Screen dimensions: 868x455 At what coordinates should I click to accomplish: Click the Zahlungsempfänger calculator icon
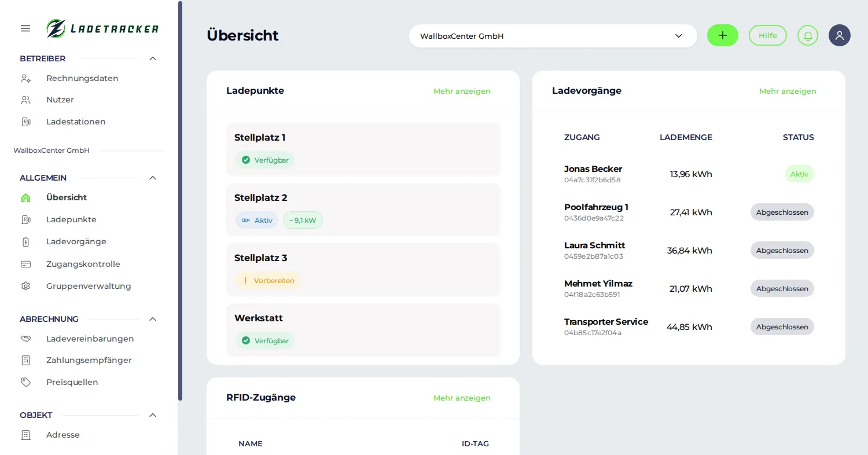tap(25, 360)
